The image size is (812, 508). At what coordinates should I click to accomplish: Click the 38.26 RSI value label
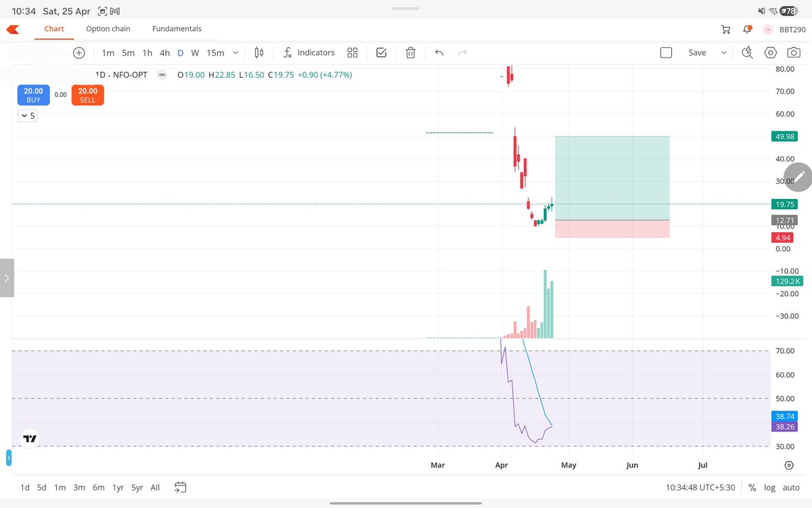pyautogui.click(x=784, y=427)
